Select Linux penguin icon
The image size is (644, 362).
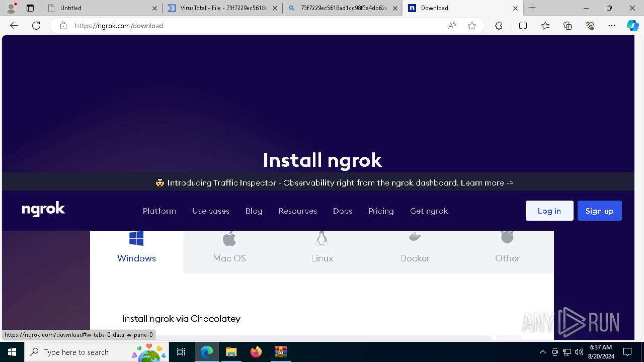pyautogui.click(x=321, y=238)
